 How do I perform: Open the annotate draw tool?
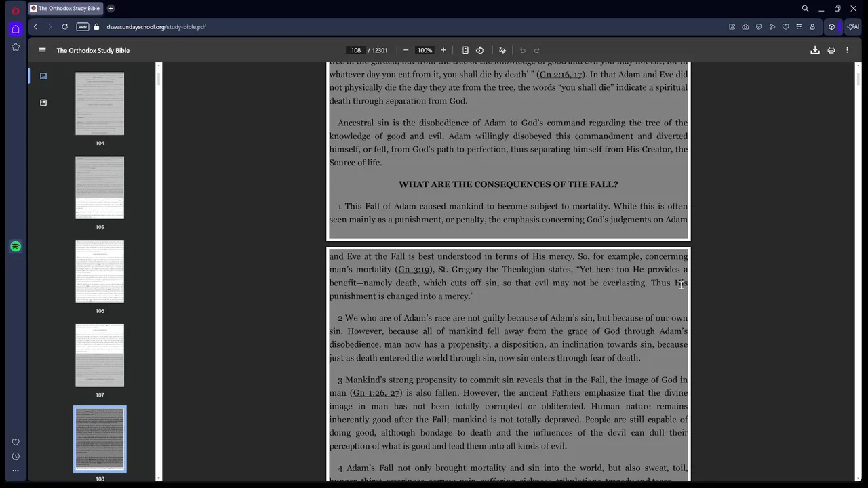502,50
